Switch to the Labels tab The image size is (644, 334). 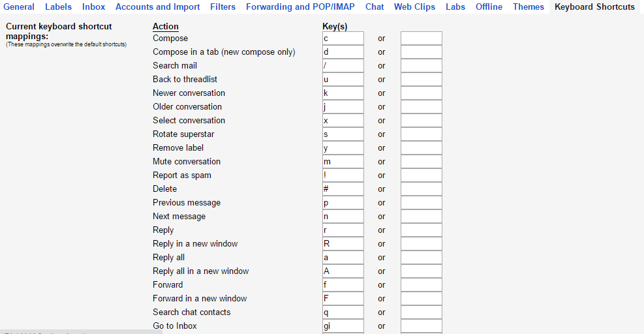[59, 7]
